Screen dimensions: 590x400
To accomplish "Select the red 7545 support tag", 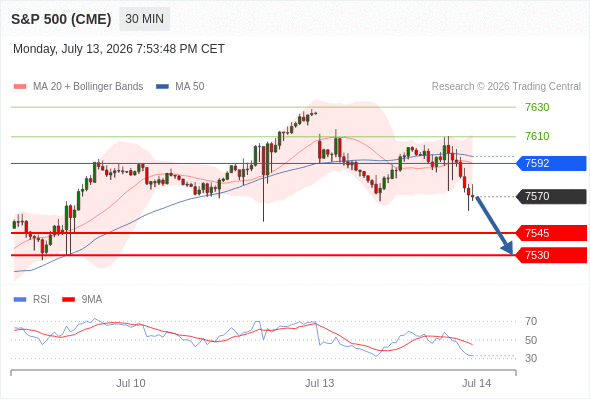I will (551, 233).
